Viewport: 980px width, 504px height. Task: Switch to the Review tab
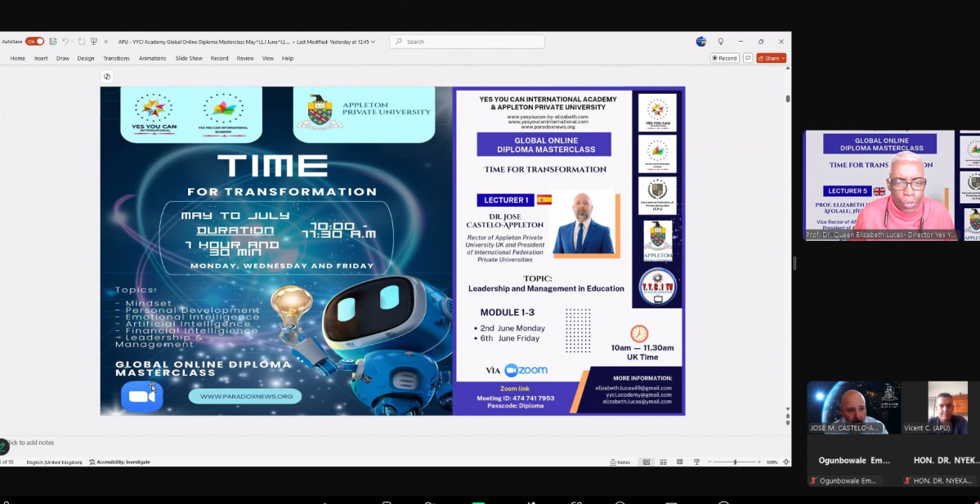(x=245, y=58)
